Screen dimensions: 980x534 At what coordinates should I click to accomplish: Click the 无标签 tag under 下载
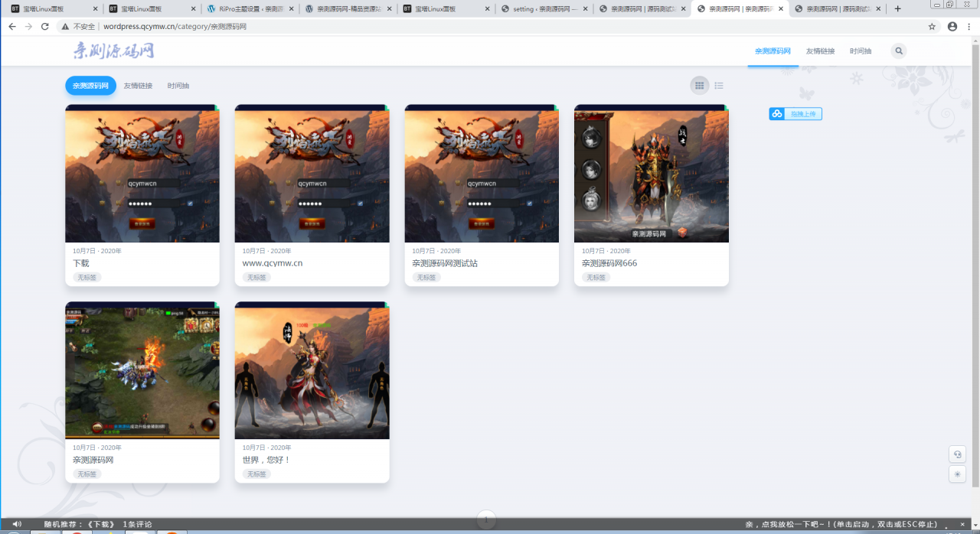[87, 278]
